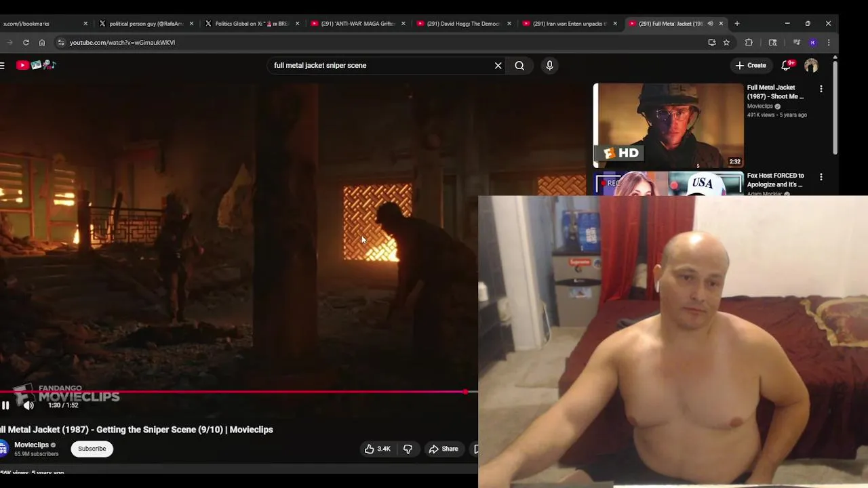Toggle browser side panel icon
Viewport: 868px width, 488px height.
click(772, 42)
